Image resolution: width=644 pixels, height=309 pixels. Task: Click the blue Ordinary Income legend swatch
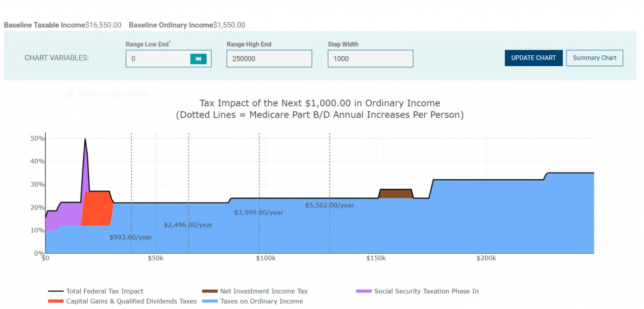pos(210,301)
